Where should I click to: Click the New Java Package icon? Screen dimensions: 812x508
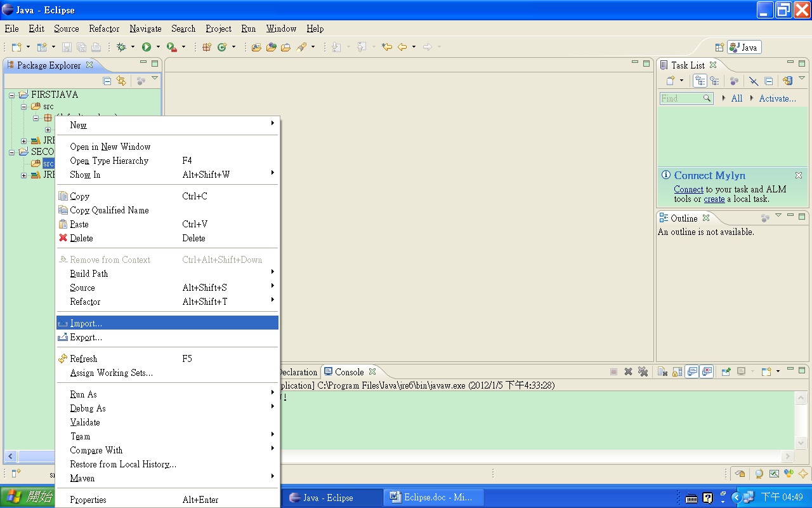pos(207,47)
